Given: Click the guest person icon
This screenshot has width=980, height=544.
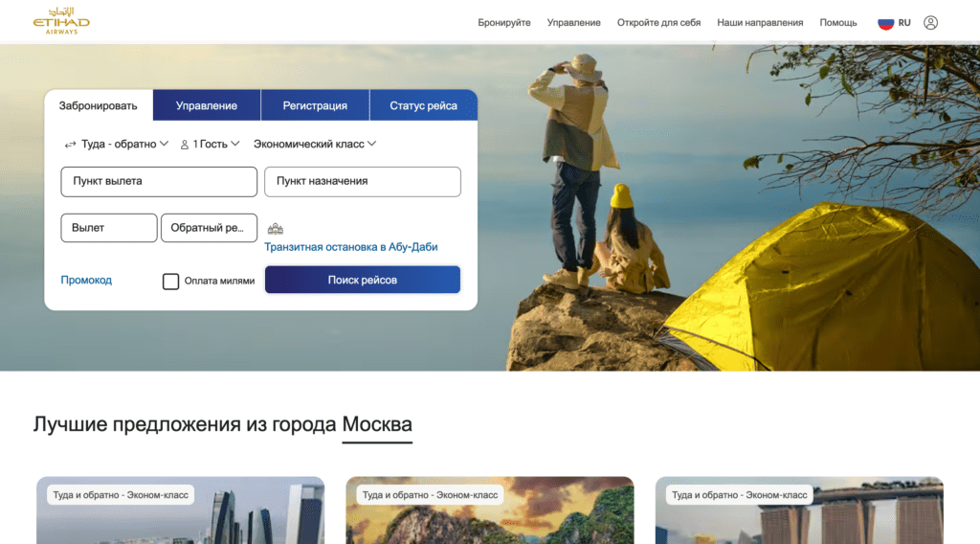Looking at the screenshot, I should coord(185,145).
